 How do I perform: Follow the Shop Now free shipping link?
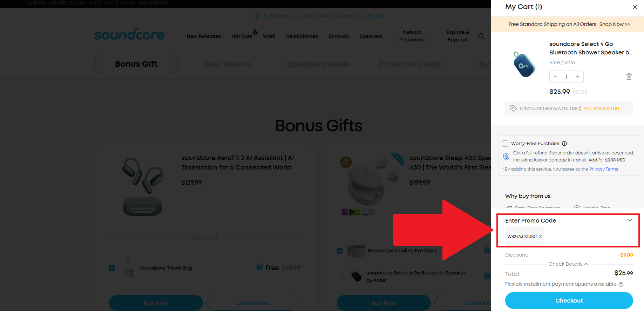tap(614, 24)
